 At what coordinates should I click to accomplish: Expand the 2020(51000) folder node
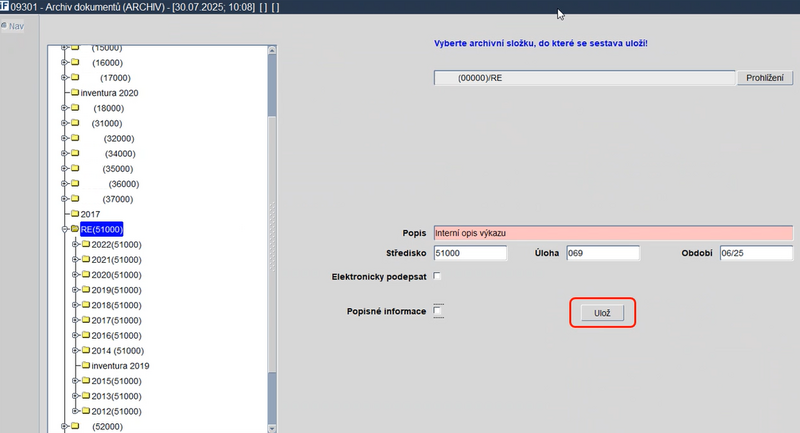(x=76, y=274)
